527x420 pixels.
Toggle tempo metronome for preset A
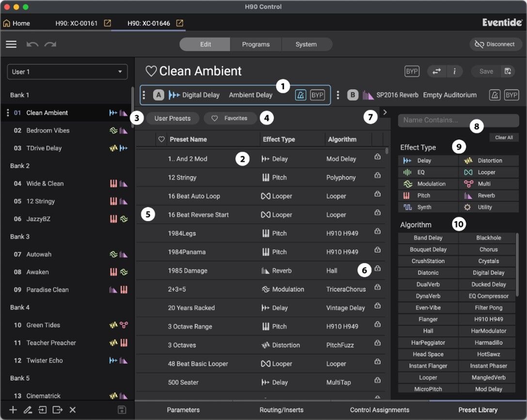tap(301, 95)
